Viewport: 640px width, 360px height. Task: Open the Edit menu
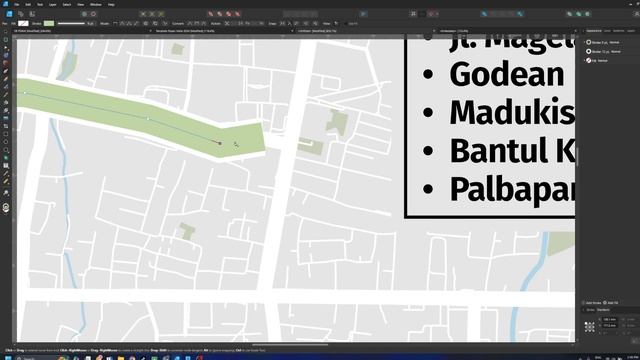[x=28, y=4]
